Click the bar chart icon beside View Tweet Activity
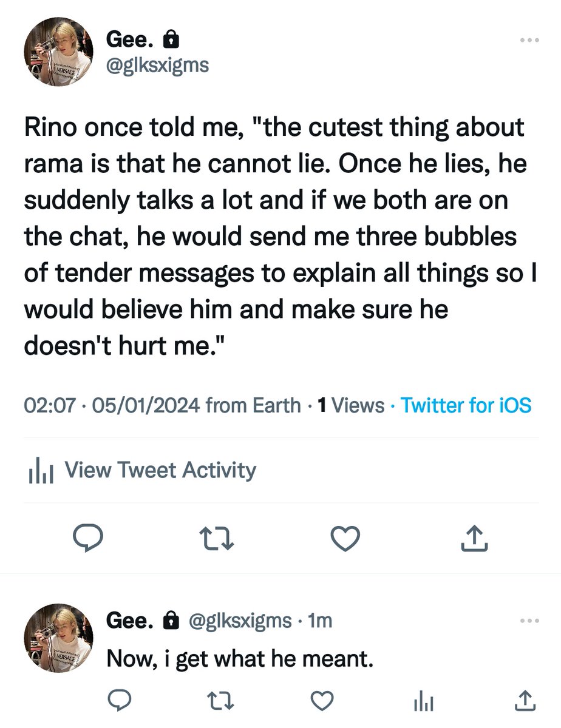This screenshot has width=561, height=728. [41, 471]
